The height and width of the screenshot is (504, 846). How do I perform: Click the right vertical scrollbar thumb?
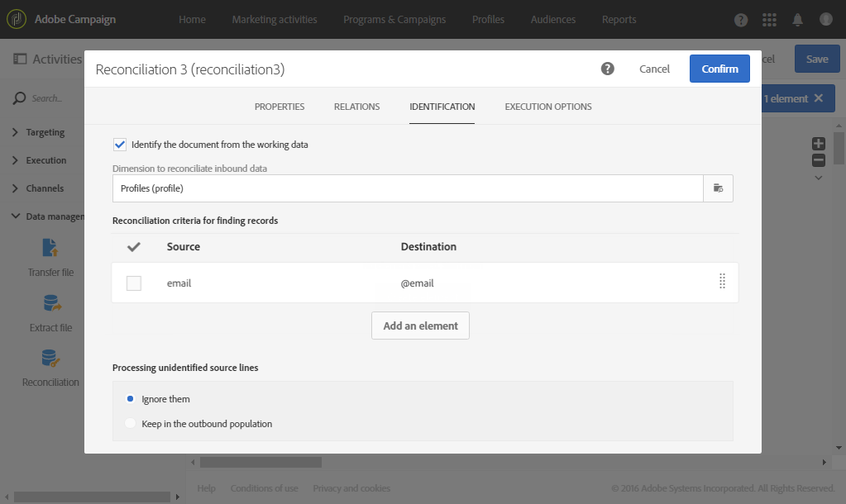click(x=839, y=147)
